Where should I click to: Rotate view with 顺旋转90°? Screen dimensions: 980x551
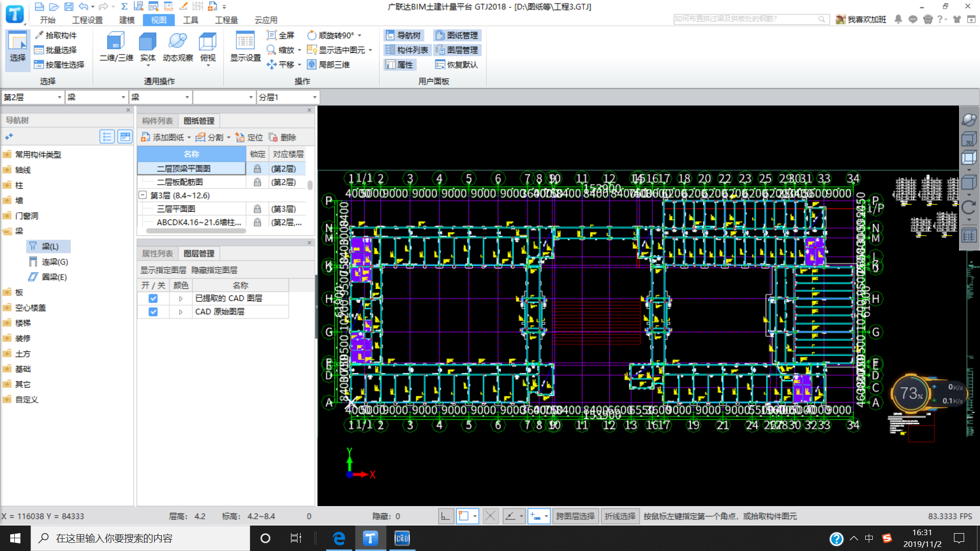[x=331, y=35]
